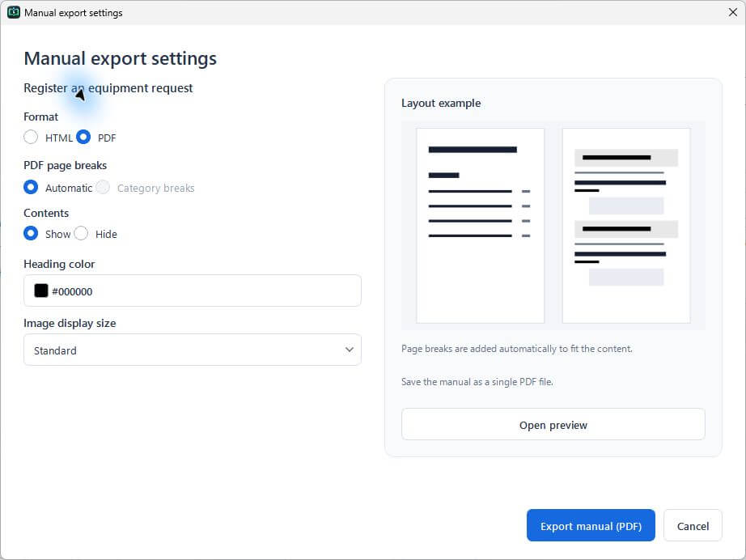The height and width of the screenshot is (560, 746).
Task: Click Export manual (PDF) button
Action: 591,525
